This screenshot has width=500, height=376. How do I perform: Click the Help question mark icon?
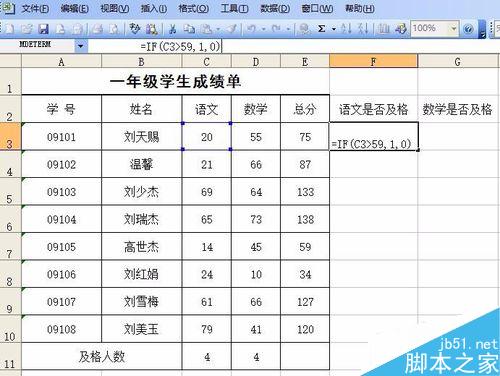pos(468,29)
